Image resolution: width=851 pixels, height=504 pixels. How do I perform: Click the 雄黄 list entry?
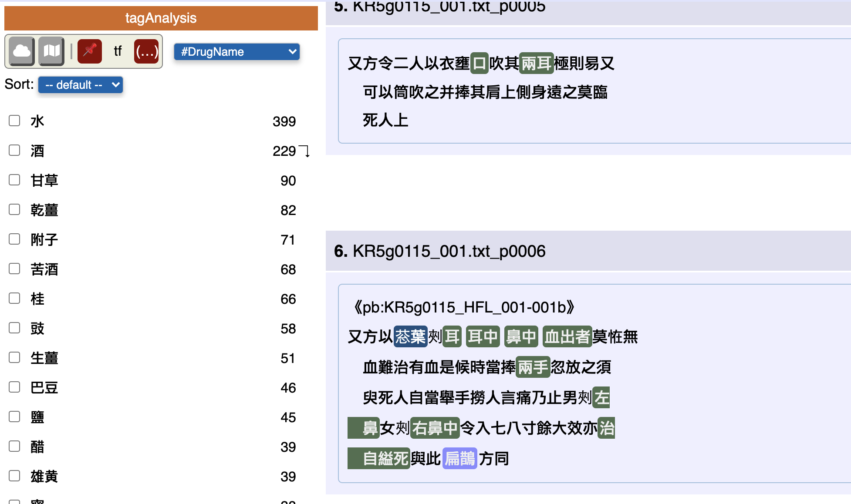tap(44, 476)
